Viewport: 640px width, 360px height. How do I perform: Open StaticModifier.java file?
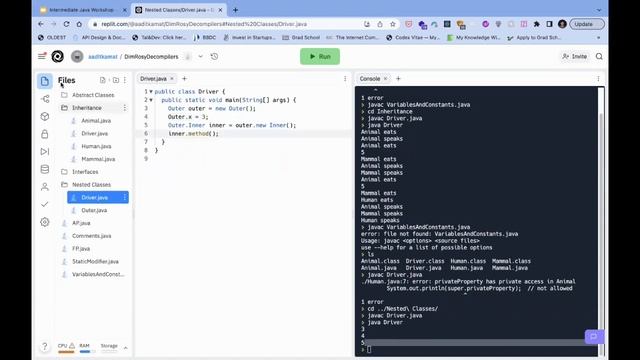(95, 262)
